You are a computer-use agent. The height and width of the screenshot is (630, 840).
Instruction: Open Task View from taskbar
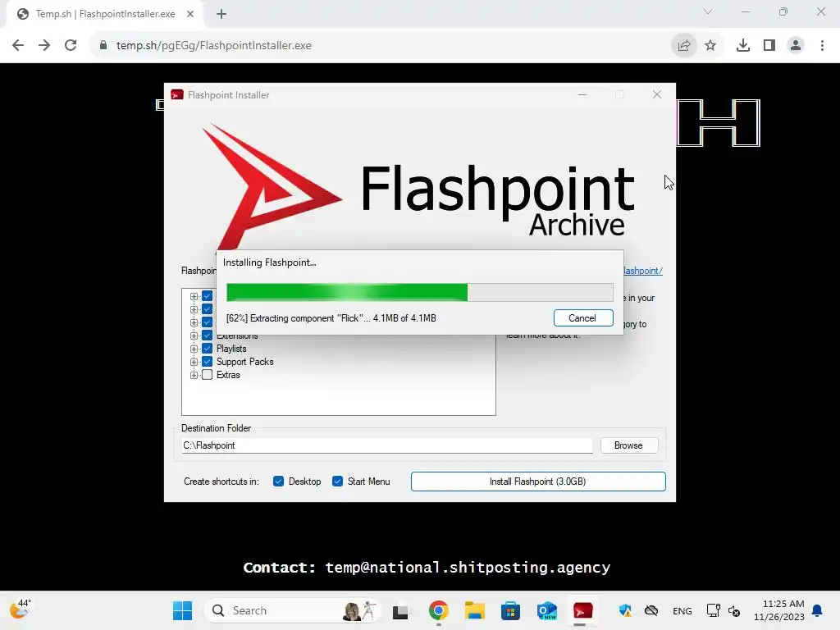coord(400,611)
